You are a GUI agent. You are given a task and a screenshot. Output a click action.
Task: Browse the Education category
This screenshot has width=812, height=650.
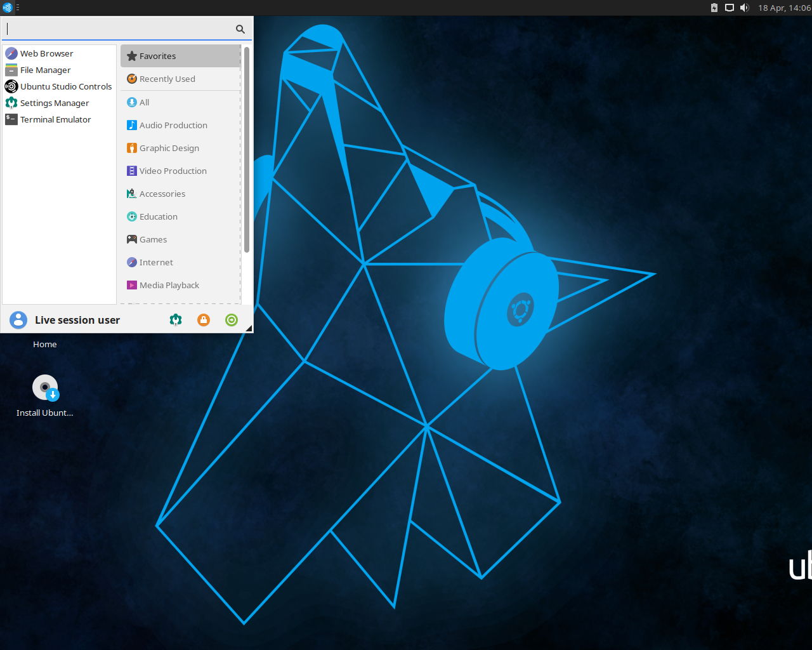point(180,216)
